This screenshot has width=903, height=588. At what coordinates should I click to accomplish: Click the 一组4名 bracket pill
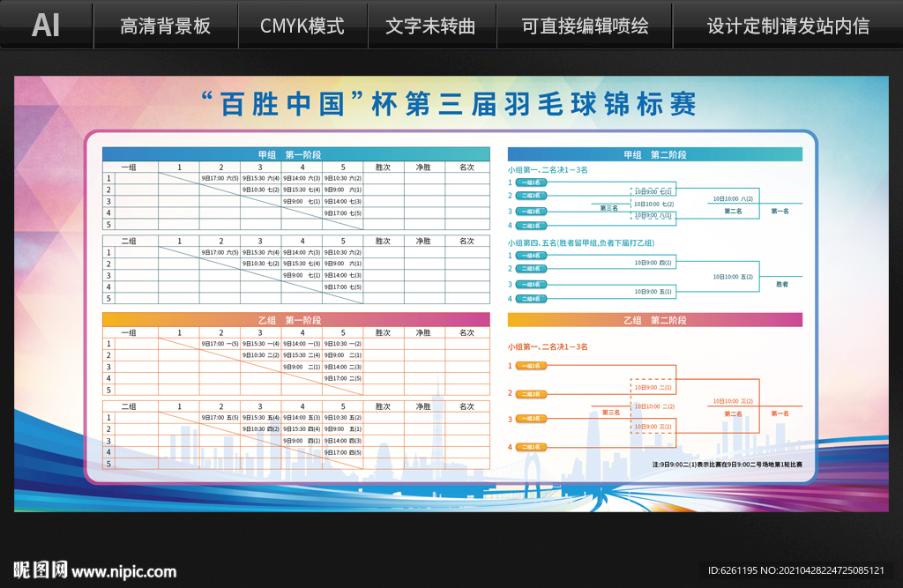point(530,256)
